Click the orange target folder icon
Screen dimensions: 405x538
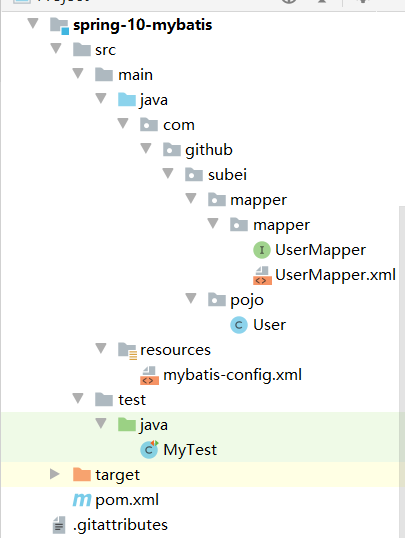point(82,475)
